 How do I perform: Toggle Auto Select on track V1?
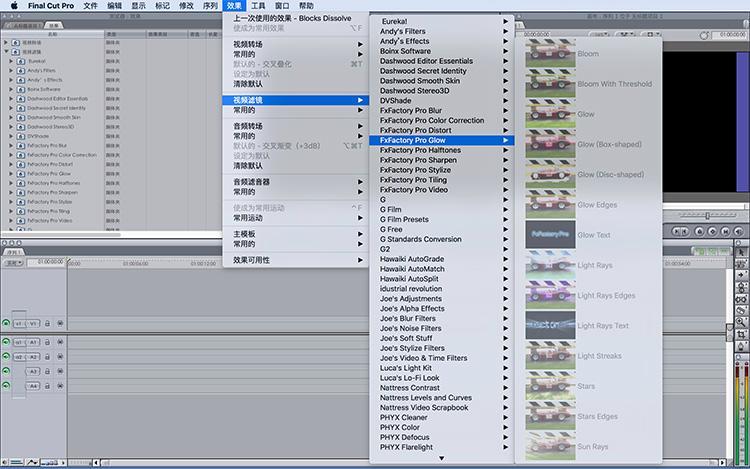tap(60, 324)
